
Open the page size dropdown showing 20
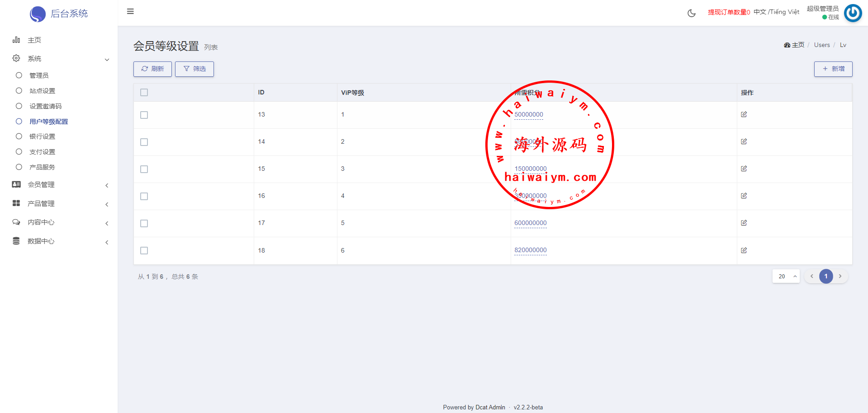pyautogui.click(x=786, y=276)
